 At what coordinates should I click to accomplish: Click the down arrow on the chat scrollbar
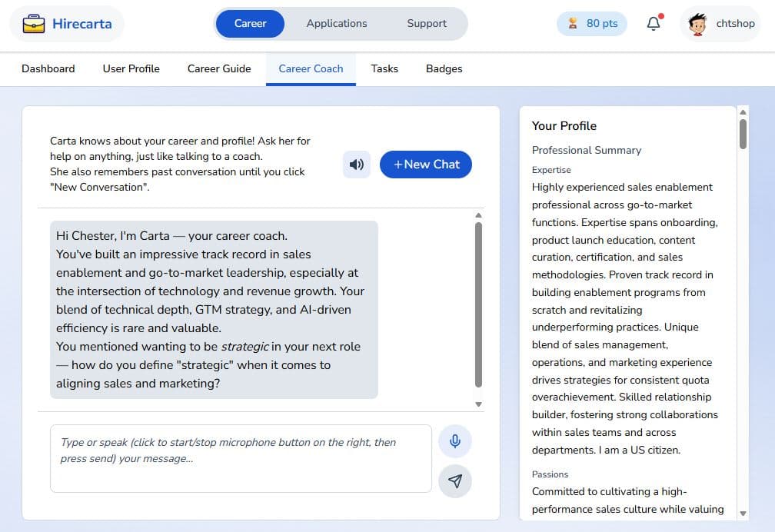point(478,403)
